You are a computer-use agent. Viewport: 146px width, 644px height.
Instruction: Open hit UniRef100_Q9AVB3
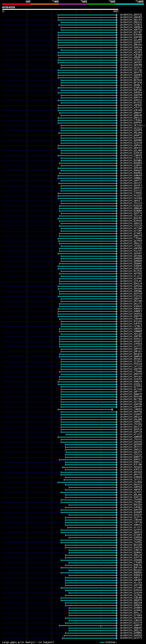tap(131, 18)
